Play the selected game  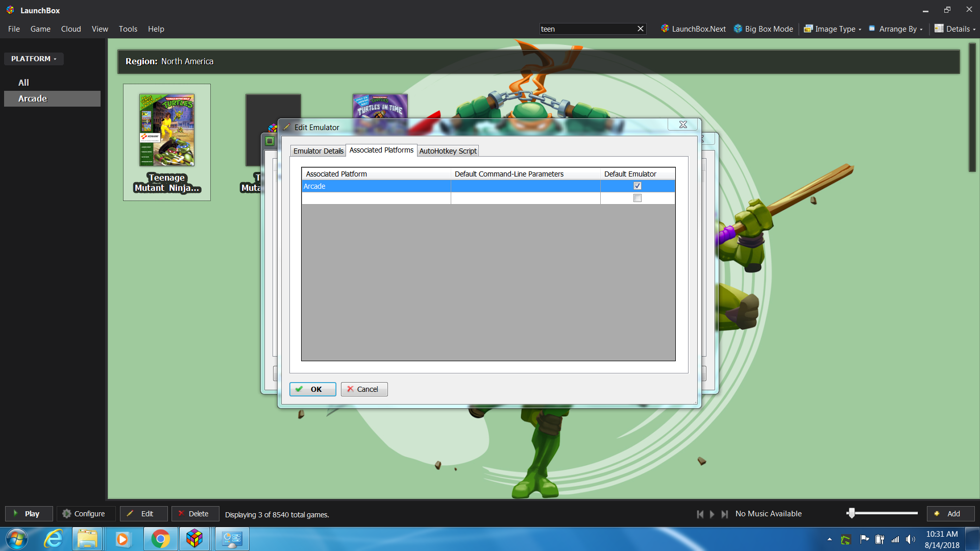(x=29, y=514)
